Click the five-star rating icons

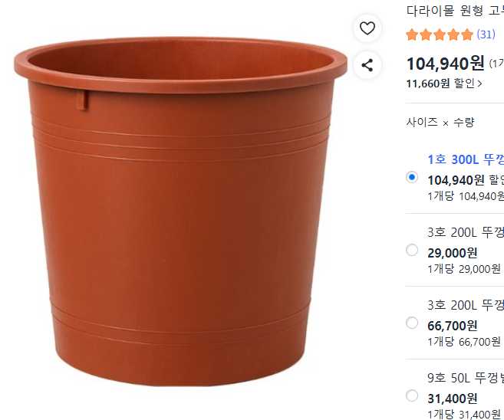point(440,34)
